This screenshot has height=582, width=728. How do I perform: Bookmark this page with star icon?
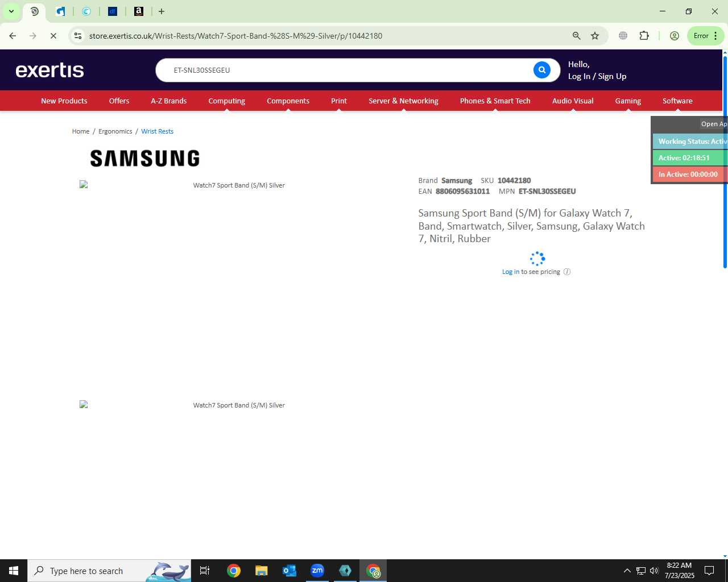[x=595, y=36]
